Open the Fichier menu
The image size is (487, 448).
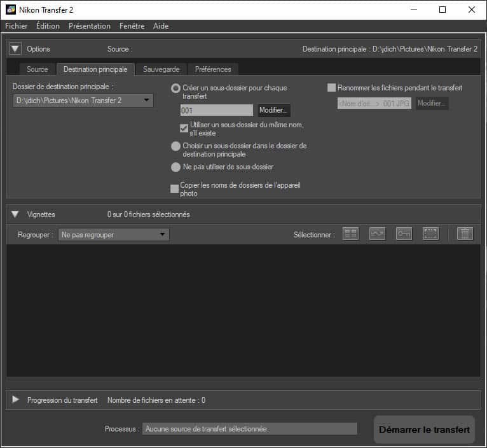click(16, 26)
